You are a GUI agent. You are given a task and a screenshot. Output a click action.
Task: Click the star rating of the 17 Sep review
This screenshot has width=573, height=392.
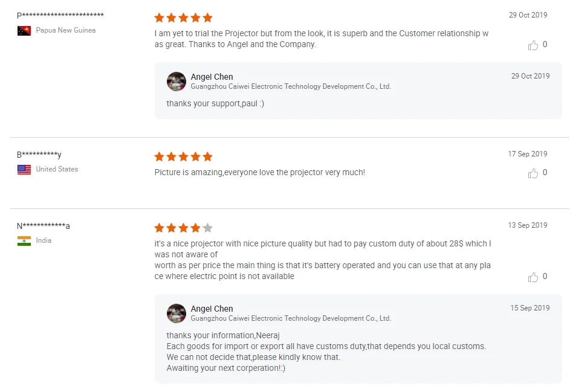tap(184, 156)
